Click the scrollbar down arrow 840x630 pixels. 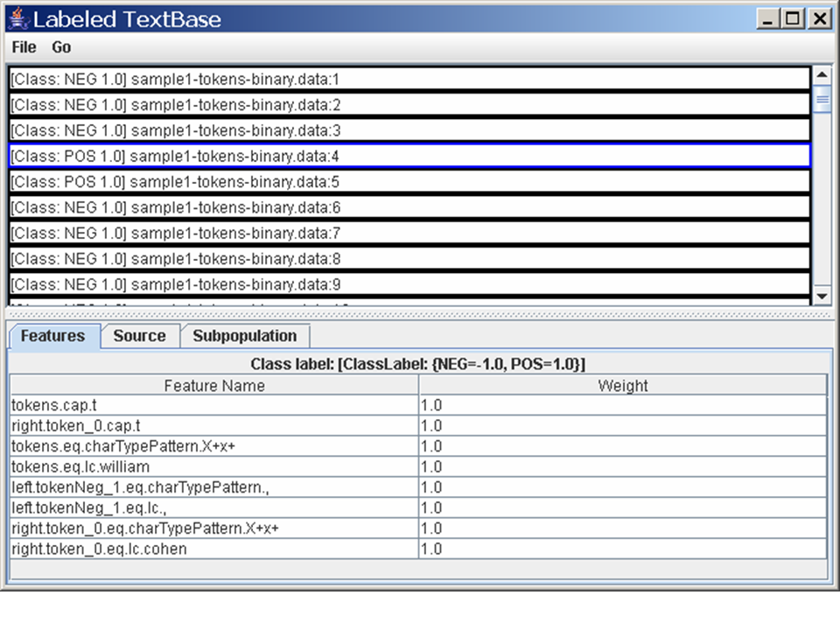pyautogui.click(x=822, y=297)
